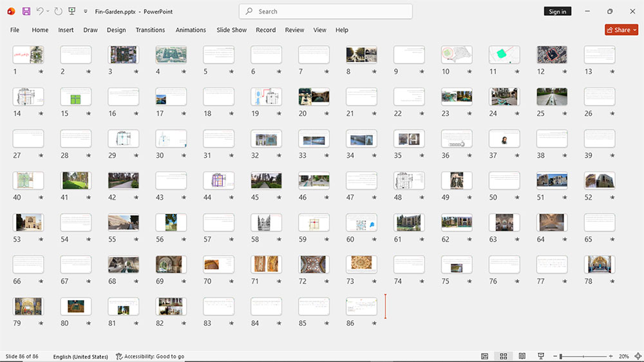Undo the last action
Screen dimensions: 644x362
(39, 12)
